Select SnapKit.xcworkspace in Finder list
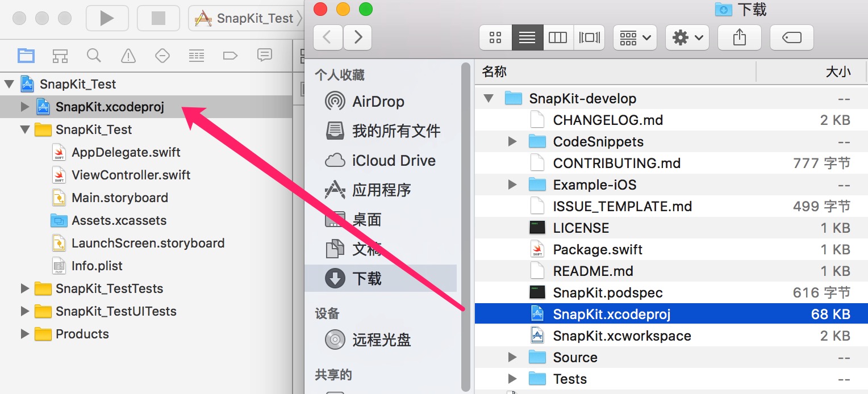Screen dimensions: 868x394 click(x=671, y=336)
